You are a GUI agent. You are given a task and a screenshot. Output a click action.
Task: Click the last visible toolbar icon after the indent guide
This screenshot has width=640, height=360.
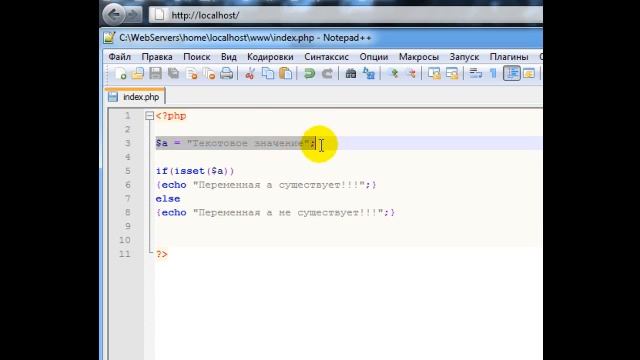click(529, 73)
